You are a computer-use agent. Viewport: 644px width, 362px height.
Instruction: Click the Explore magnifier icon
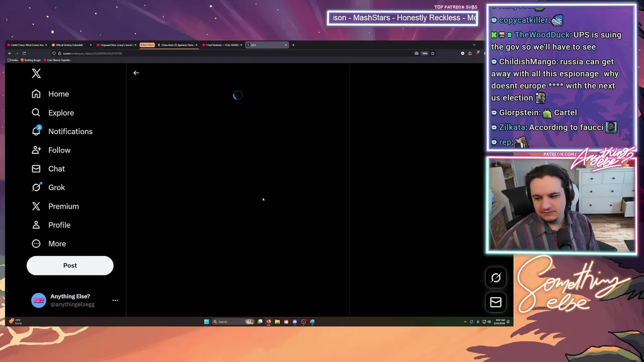point(36,113)
